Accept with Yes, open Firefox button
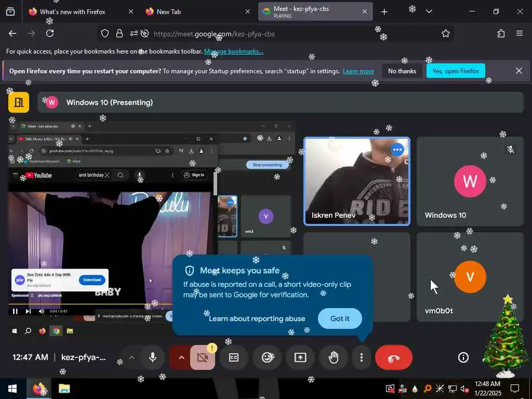The height and width of the screenshot is (399, 532). pyautogui.click(x=456, y=71)
